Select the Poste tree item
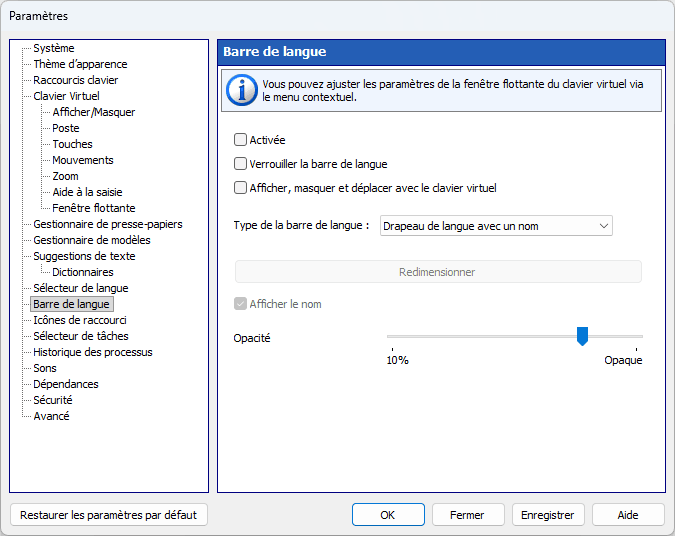675x536 pixels. click(66, 128)
